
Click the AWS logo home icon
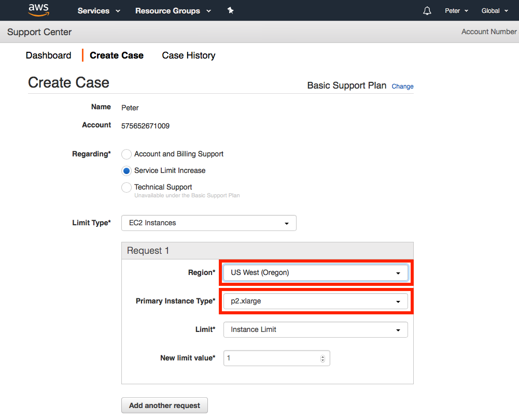[x=39, y=10]
